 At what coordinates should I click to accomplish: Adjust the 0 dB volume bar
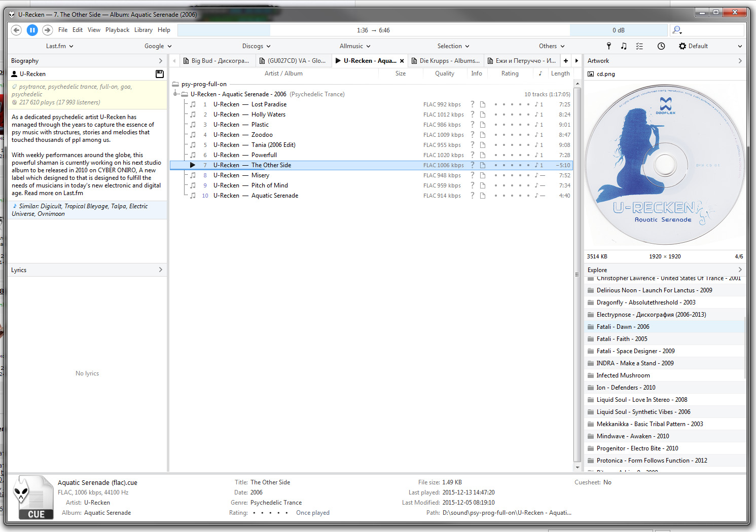[x=619, y=30]
